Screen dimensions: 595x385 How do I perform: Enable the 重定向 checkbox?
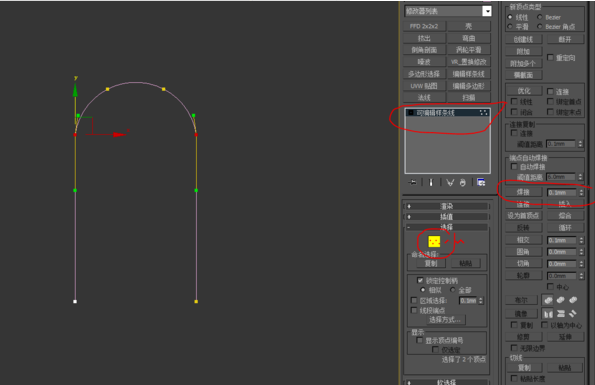click(550, 57)
